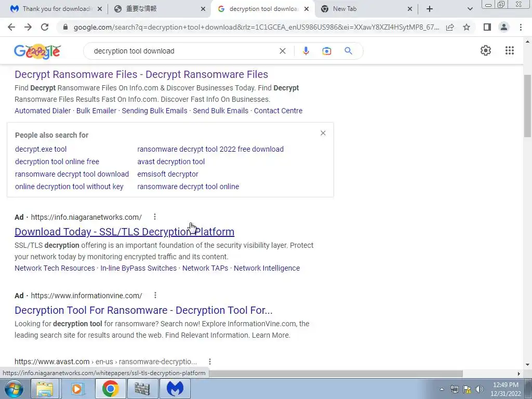Search ransomware decrypt tool 2022 free download
The width and height of the screenshot is (532, 399).
click(210, 149)
